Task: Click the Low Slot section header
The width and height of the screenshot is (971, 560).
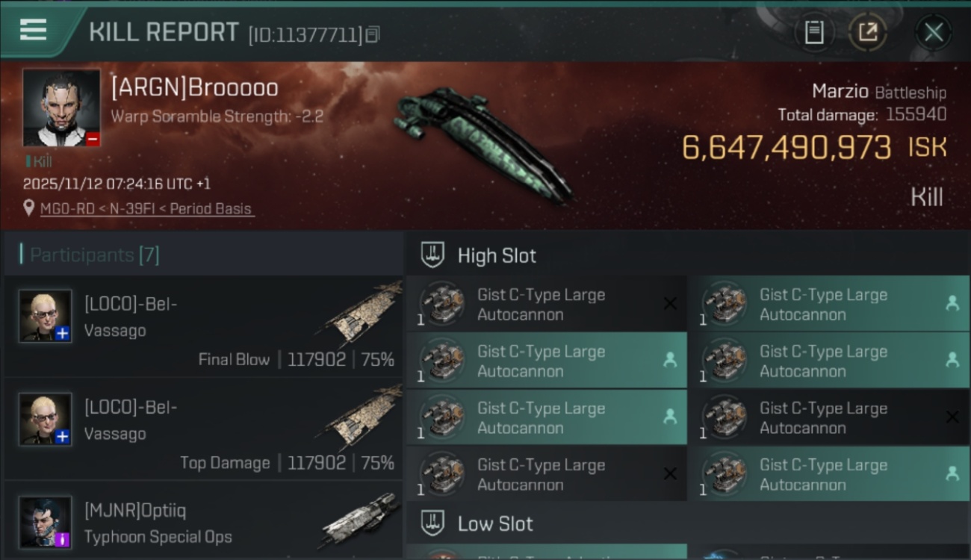Action: 495,524
